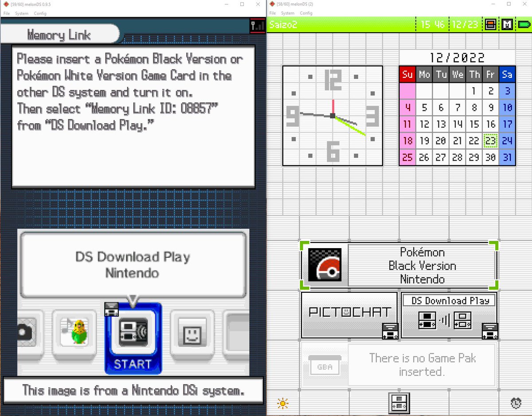Click the username Saizo2

(283, 24)
